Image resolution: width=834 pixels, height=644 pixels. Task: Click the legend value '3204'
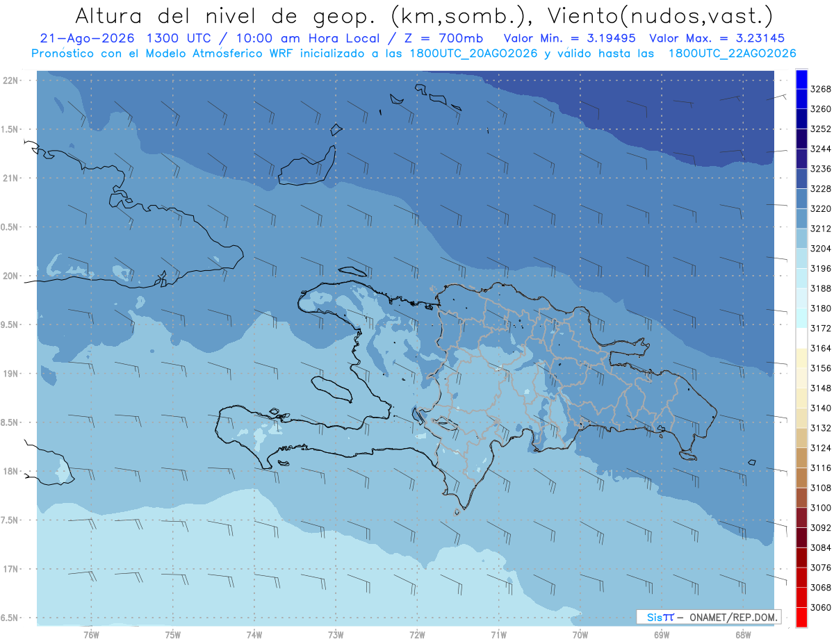click(x=821, y=248)
